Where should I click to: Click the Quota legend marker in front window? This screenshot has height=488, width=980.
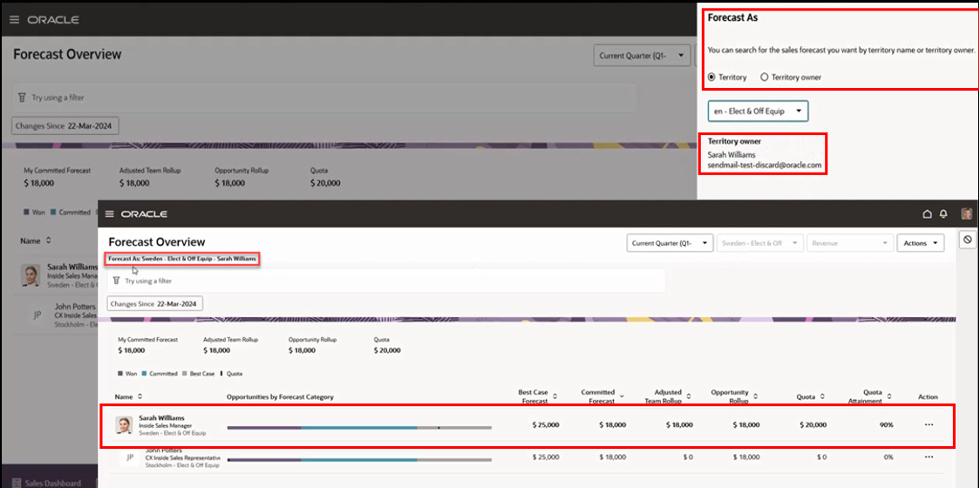[221, 374]
